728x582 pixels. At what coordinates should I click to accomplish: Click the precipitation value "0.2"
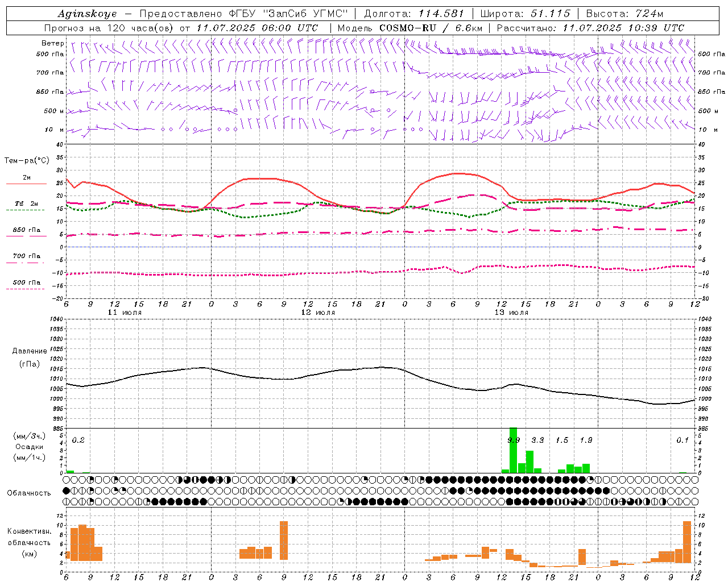pyautogui.click(x=78, y=440)
